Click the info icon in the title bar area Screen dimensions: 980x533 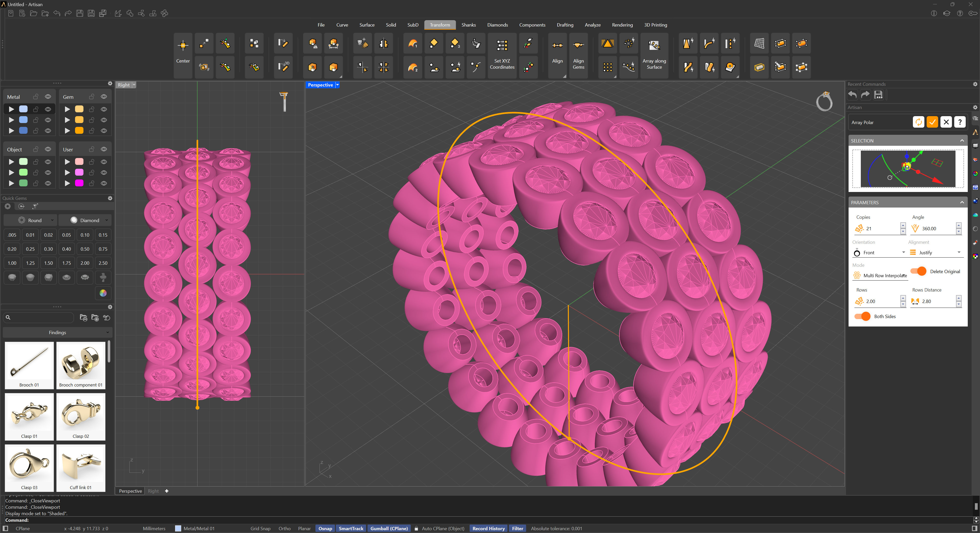tap(934, 13)
